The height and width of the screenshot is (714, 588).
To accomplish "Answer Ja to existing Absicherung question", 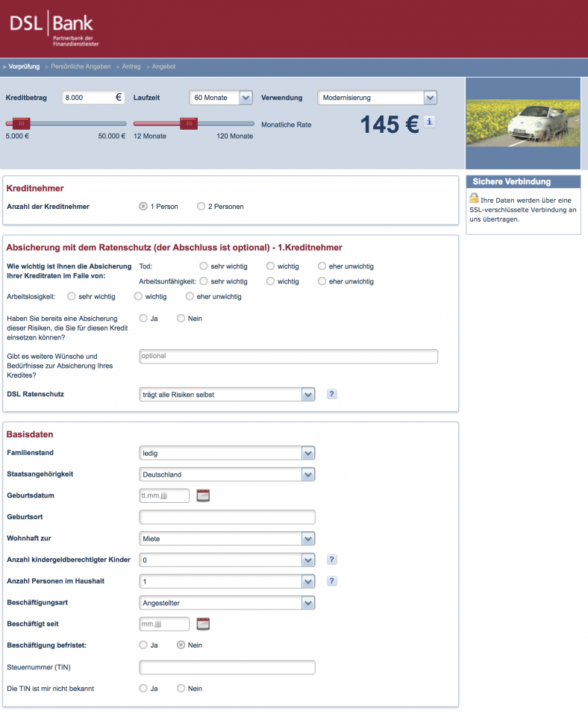I will 143,319.
